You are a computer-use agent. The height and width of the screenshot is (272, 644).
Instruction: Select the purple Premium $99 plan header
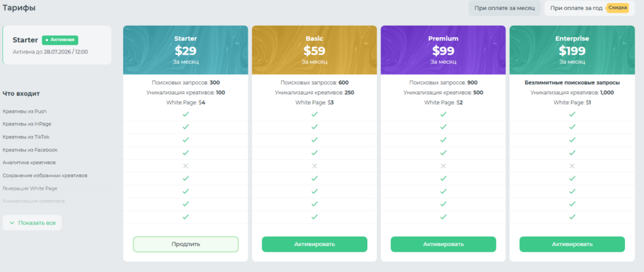[443, 50]
